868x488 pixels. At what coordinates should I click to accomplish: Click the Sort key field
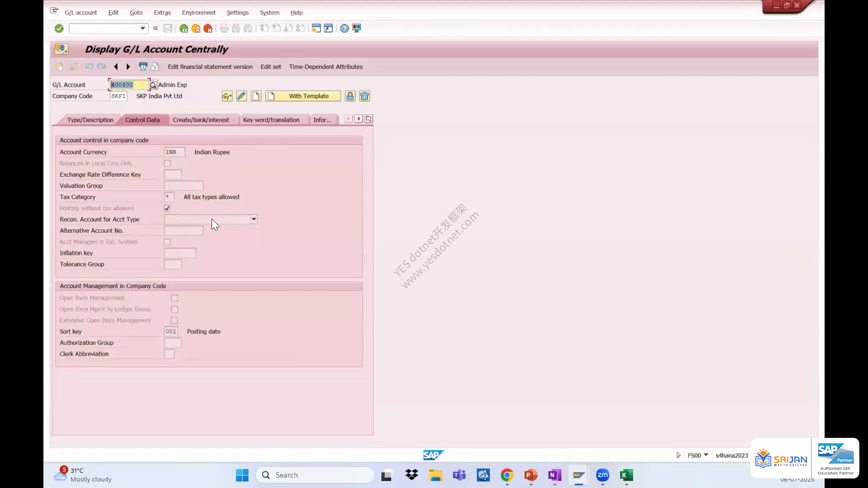(x=171, y=332)
